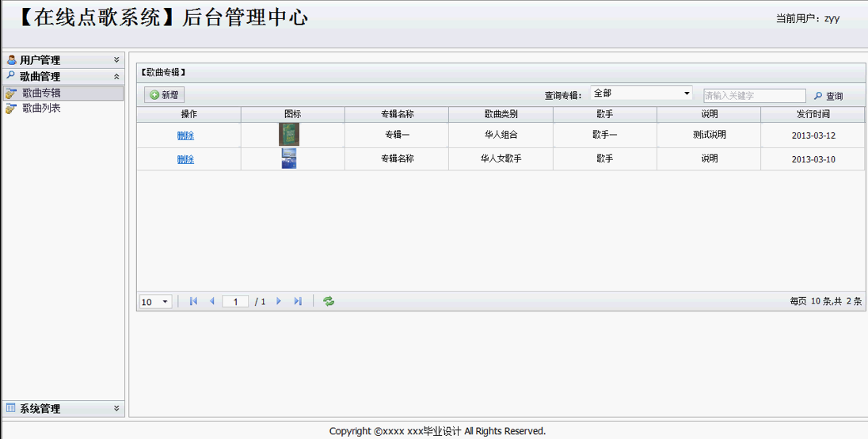Click the 专辑名称 column header

pos(397,115)
